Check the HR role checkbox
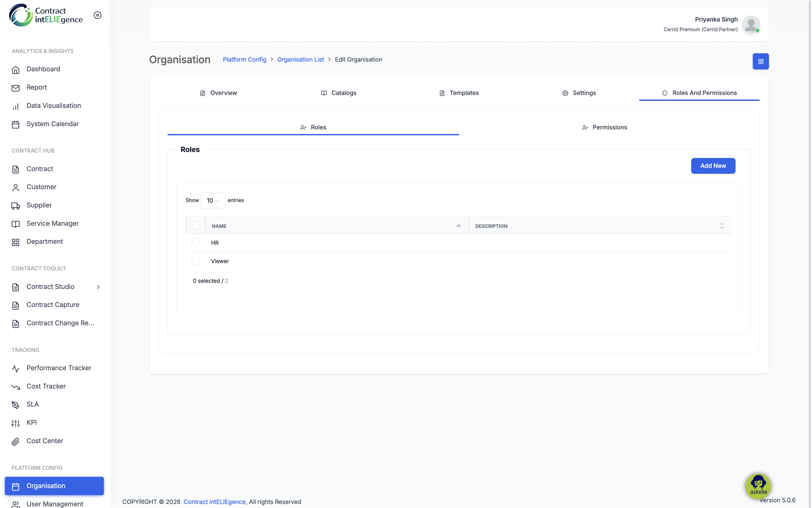 tap(196, 243)
